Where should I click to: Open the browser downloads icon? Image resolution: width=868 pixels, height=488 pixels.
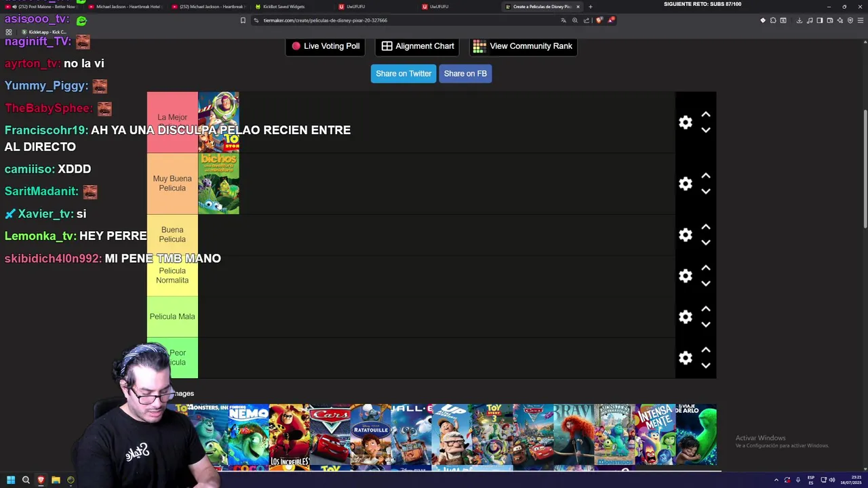(800, 20)
